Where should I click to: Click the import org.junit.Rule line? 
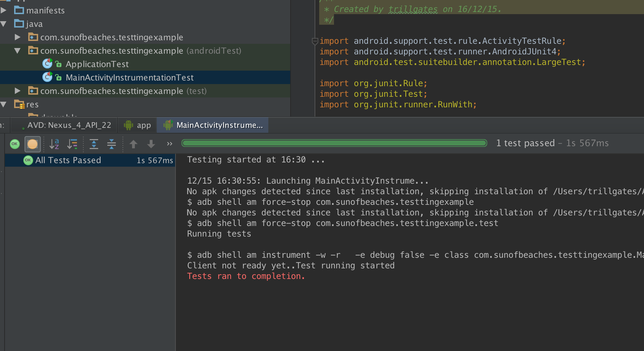click(373, 83)
